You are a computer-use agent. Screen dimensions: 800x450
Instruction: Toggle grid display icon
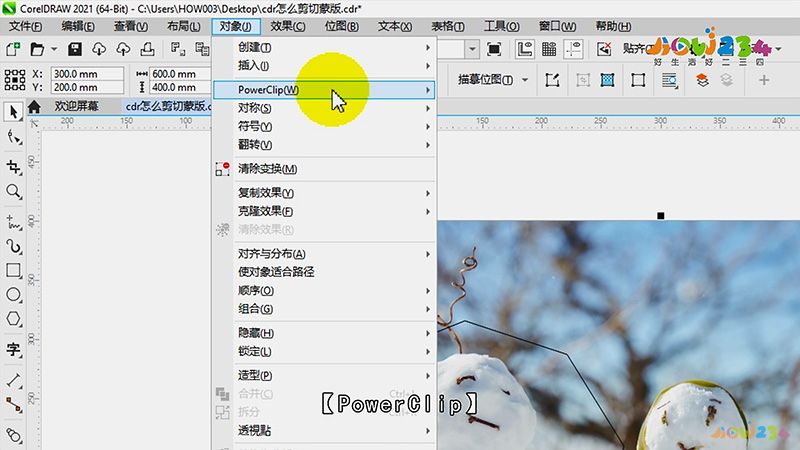pos(549,49)
